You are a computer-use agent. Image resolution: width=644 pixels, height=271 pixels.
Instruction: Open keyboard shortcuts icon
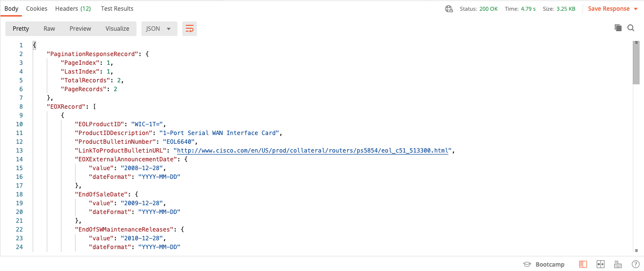[x=618, y=264]
